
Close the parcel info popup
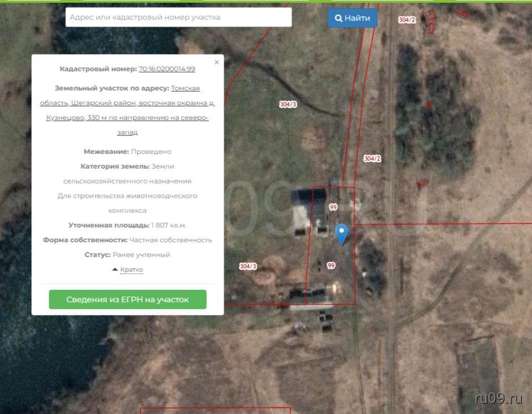point(216,62)
